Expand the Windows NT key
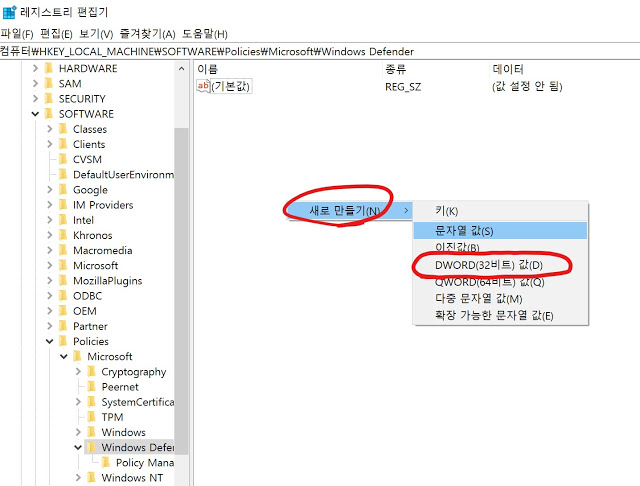This screenshot has width=640, height=486. (78, 477)
